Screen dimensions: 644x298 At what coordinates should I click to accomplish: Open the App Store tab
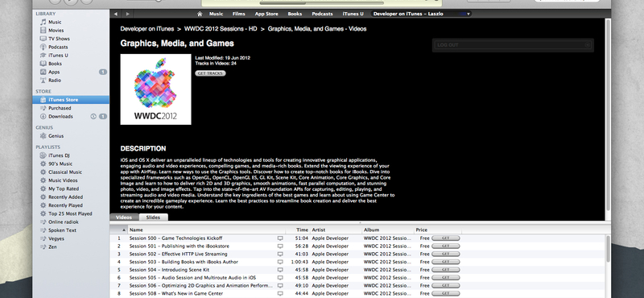point(266,14)
